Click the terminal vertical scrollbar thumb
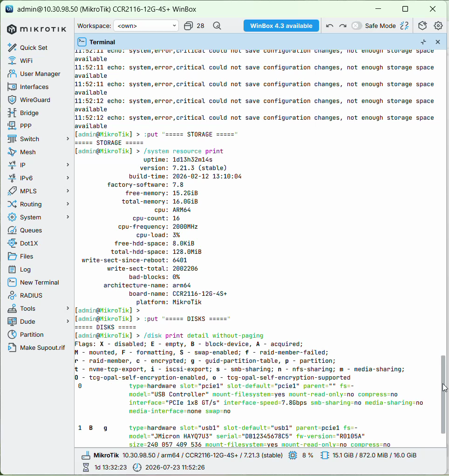This screenshot has height=476, width=449. [443, 394]
